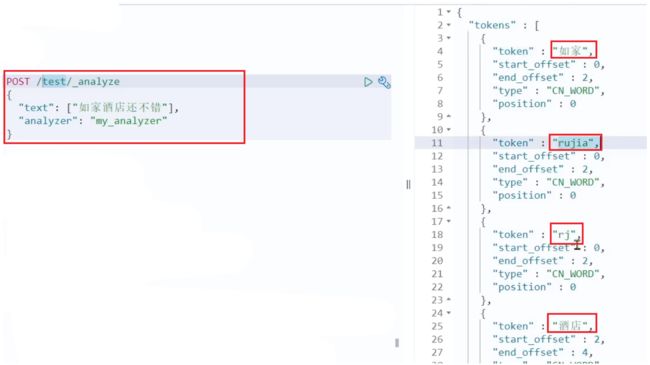The width and height of the screenshot is (650, 365).
Task: Click the closing brace of the request body
Action: 10,134
